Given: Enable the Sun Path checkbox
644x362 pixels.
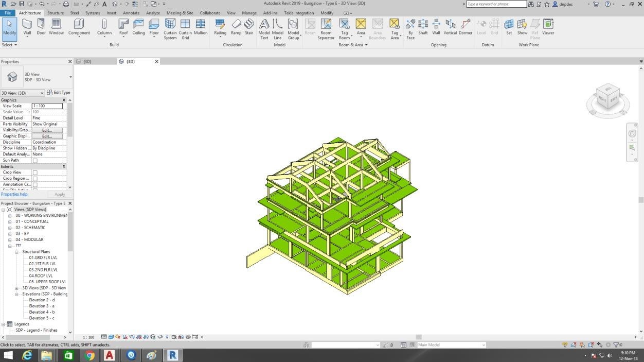Looking at the screenshot, I should coord(35,161).
